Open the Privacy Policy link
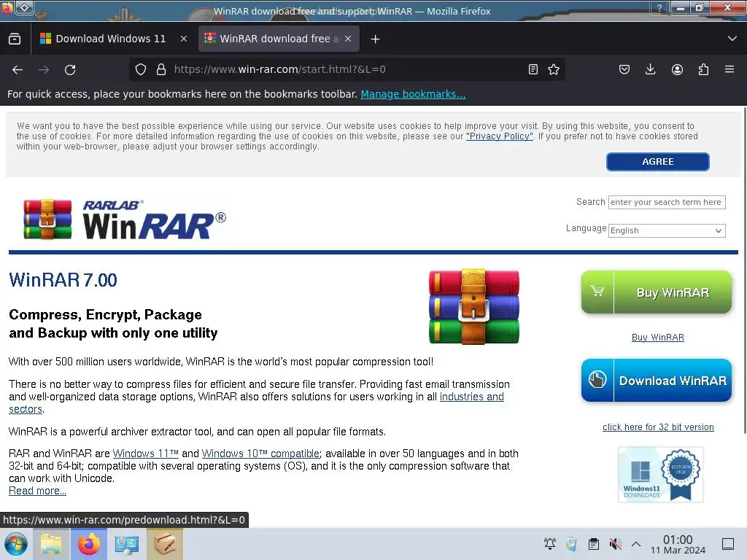Screen dimensions: 747x560 499,136
